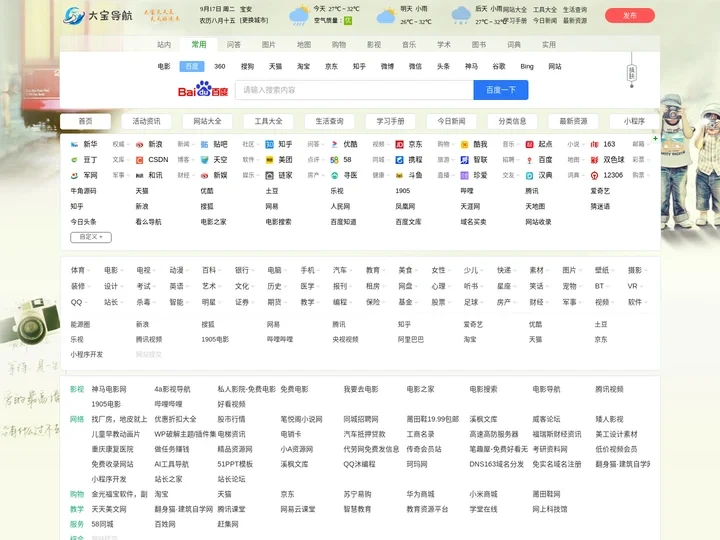Click the 斗鱼 live-stream icon
Viewport: 720px width, 540px height.
click(399, 175)
